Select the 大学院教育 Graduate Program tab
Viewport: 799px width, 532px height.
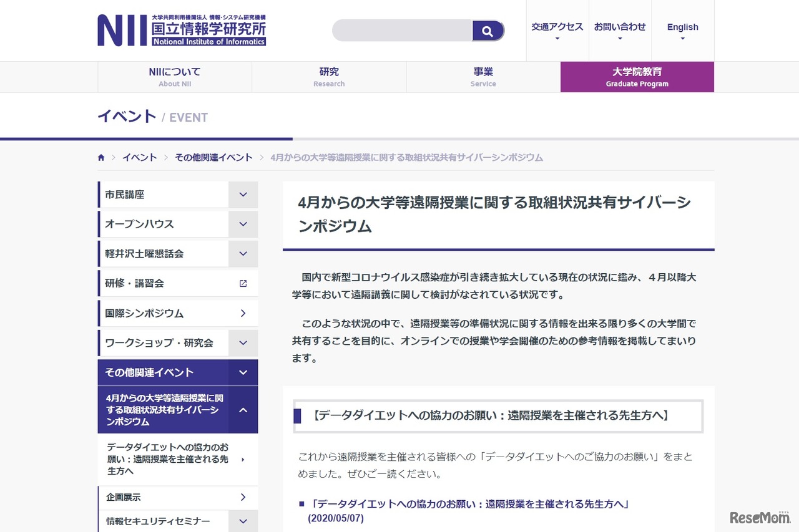(637, 76)
